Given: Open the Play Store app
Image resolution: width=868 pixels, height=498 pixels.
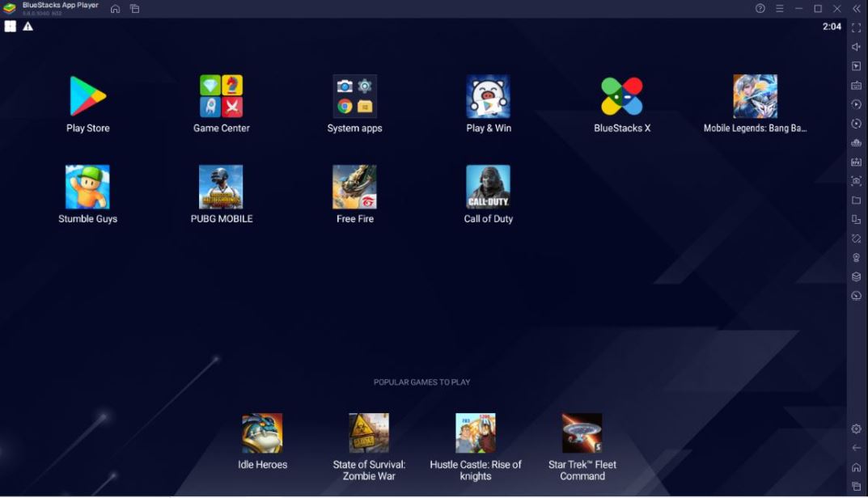Looking at the screenshot, I should click(87, 97).
